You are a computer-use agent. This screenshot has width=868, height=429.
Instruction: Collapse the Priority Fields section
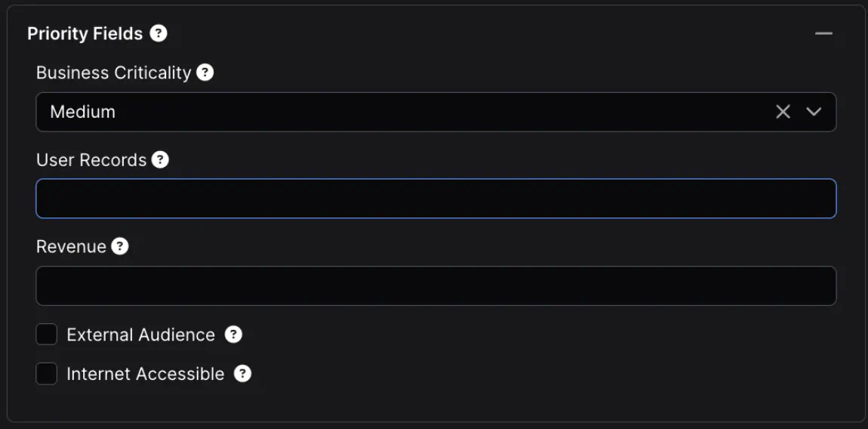823,33
